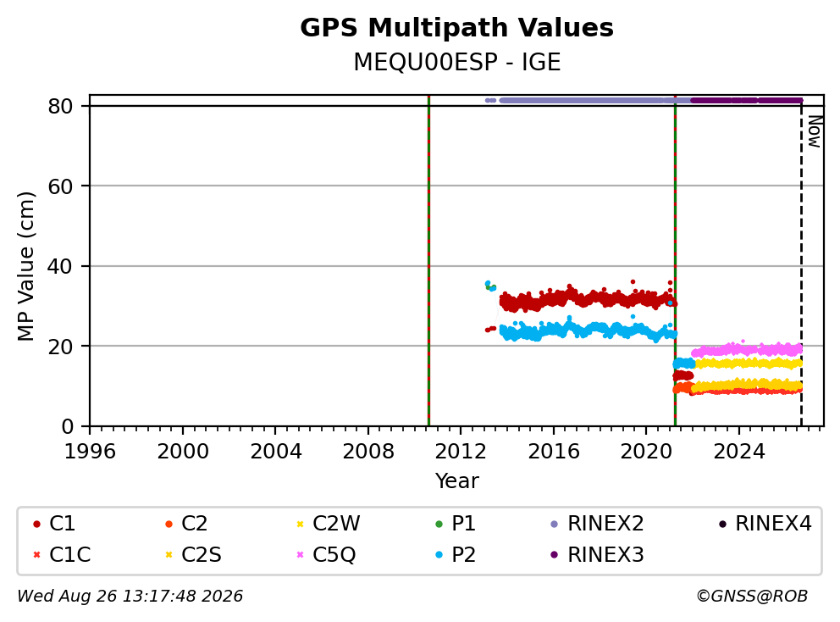Click the C2W legend entry
Image resolution: width=840 pixels, height=622 pixels.
pos(329,524)
